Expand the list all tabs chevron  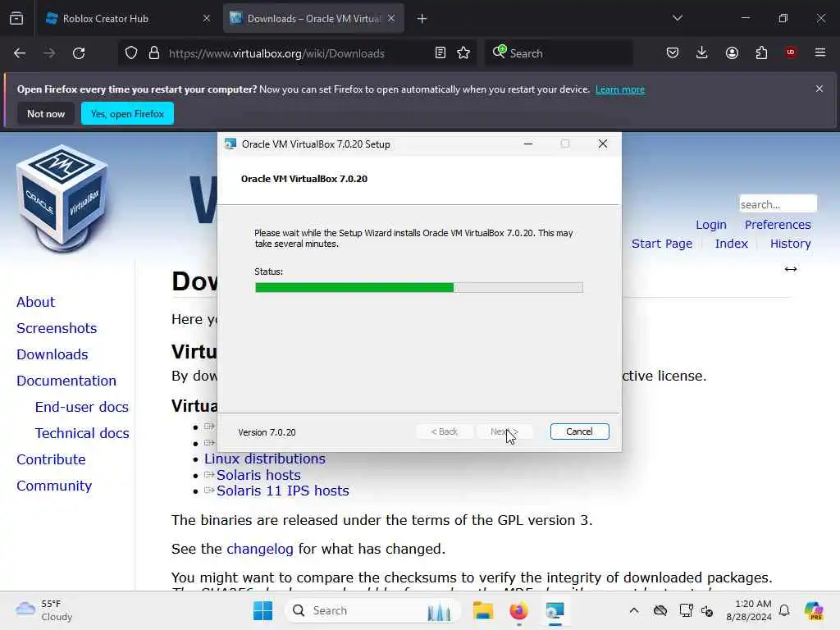(678, 18)
